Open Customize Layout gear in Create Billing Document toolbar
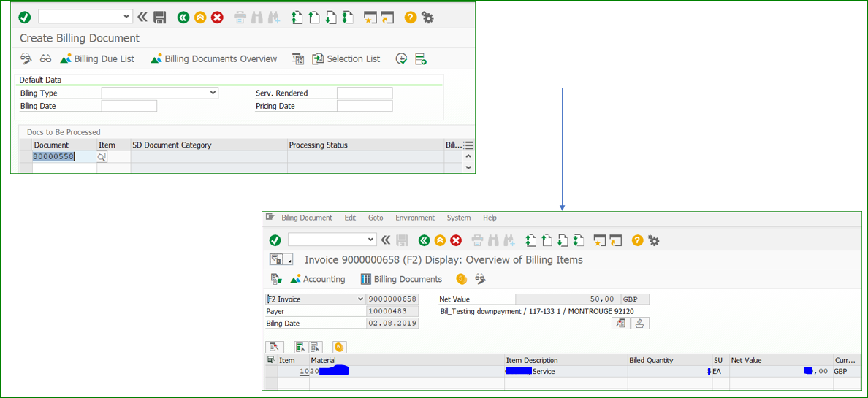This screenshot has width=868, height=398. tap(427, 17)
